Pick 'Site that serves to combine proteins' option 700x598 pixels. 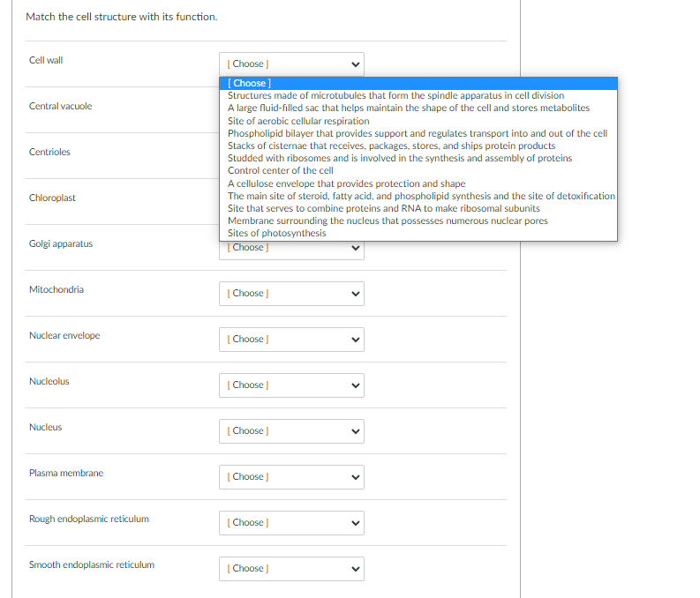point(418,209)
